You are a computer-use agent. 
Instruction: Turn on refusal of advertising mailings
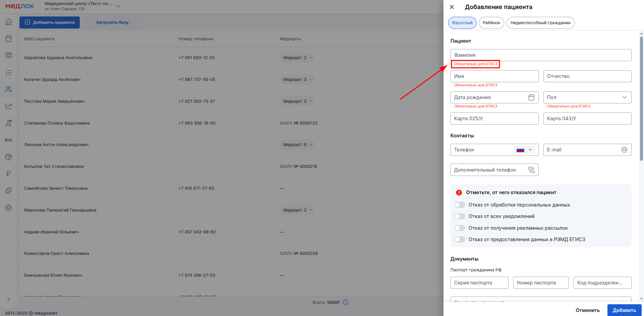coord(460,228)
